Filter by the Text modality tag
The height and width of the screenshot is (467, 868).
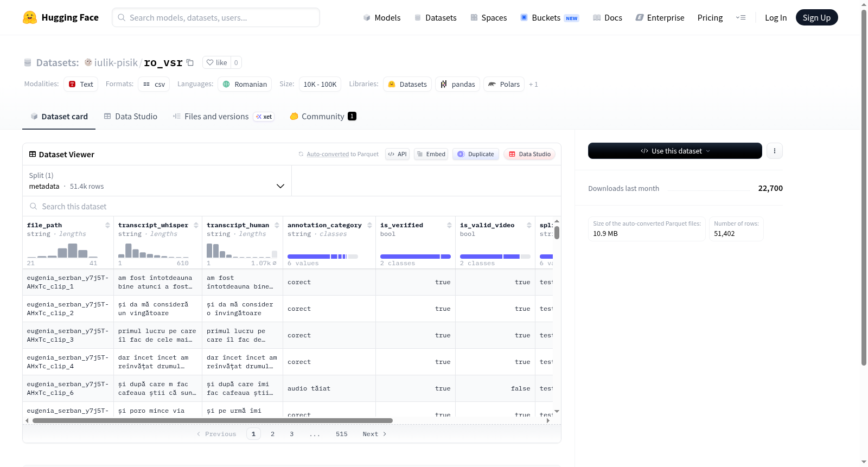click(x=81, y=84)
